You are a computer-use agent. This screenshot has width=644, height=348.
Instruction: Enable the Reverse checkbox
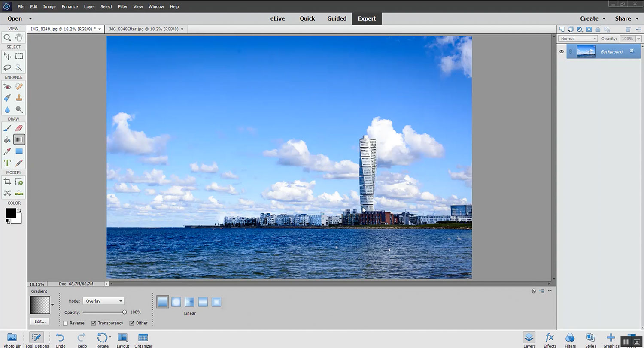[66, 323]
